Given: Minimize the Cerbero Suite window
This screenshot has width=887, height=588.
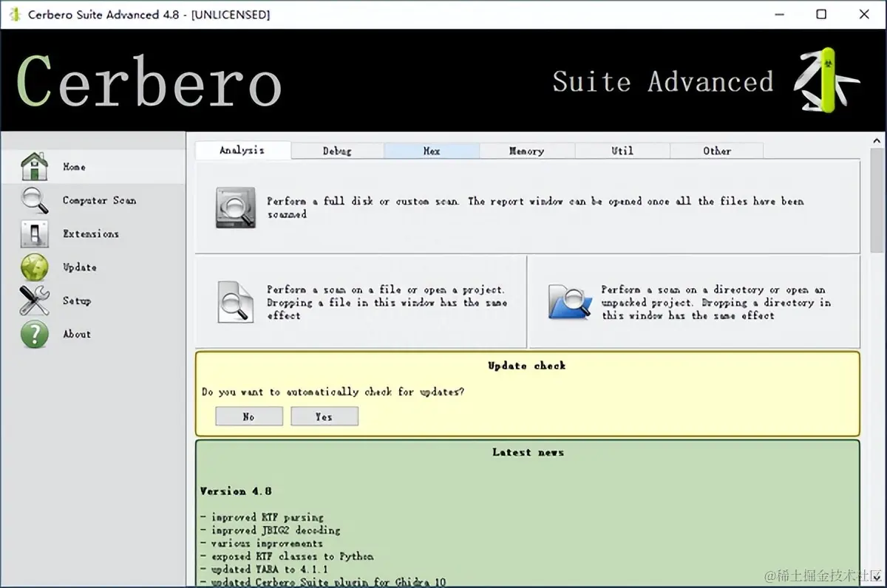Looking at the screenshot, I should [781, 14].
